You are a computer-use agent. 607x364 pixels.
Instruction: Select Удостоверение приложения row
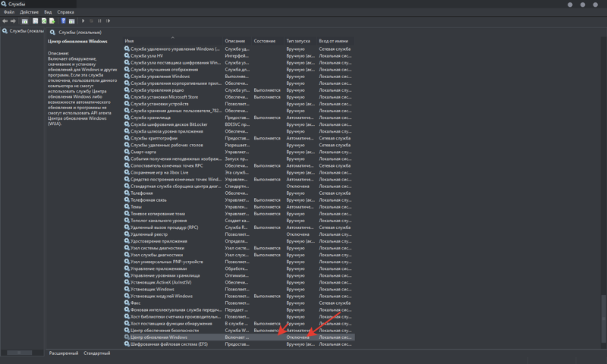click(239, 241)
